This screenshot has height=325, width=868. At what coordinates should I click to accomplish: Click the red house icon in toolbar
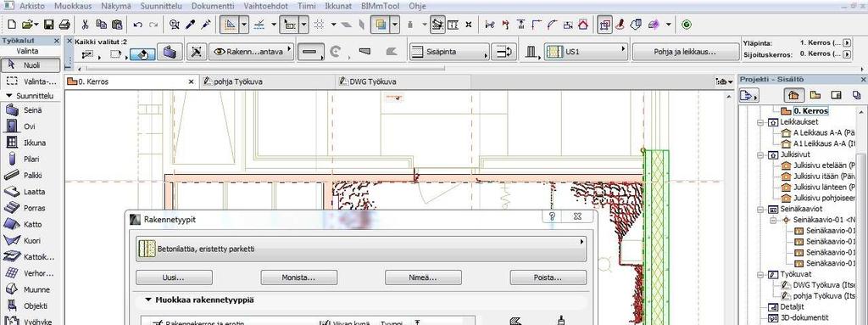tap(583, 25)
